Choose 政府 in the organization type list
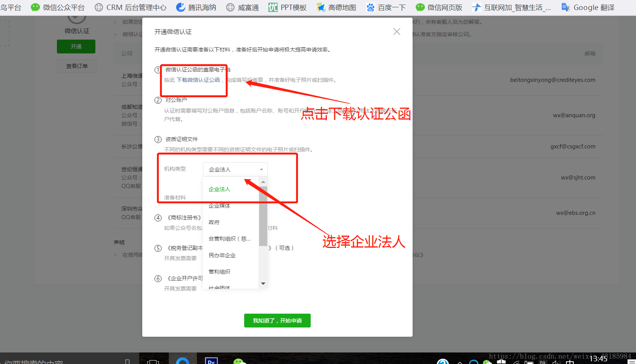636x364 pixels. tap(214, 222)
